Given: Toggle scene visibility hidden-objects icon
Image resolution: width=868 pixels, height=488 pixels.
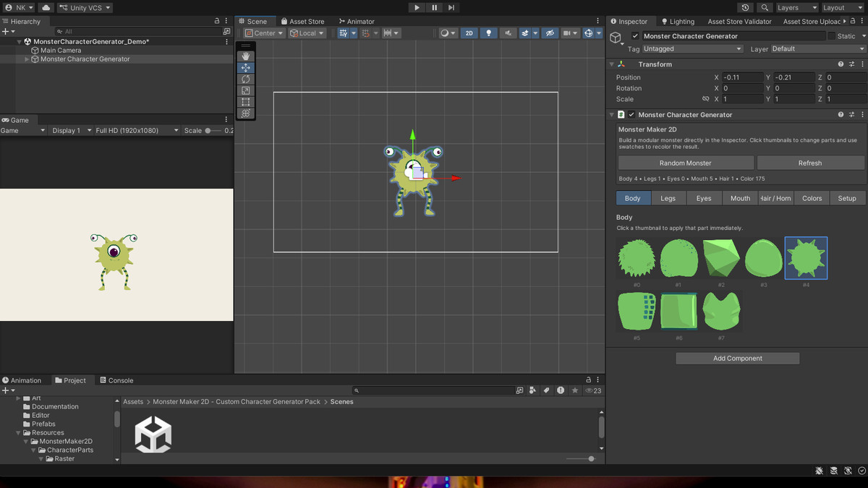Looking at the screenshot, I should [550, 33].
